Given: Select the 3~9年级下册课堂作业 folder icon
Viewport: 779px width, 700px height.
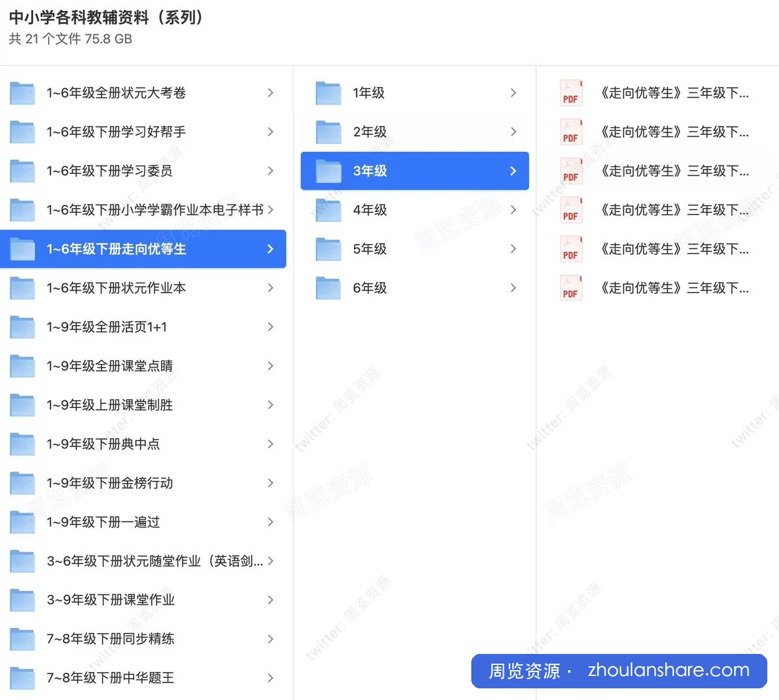Looking at the screenshot, I should (x=23, y=600).
